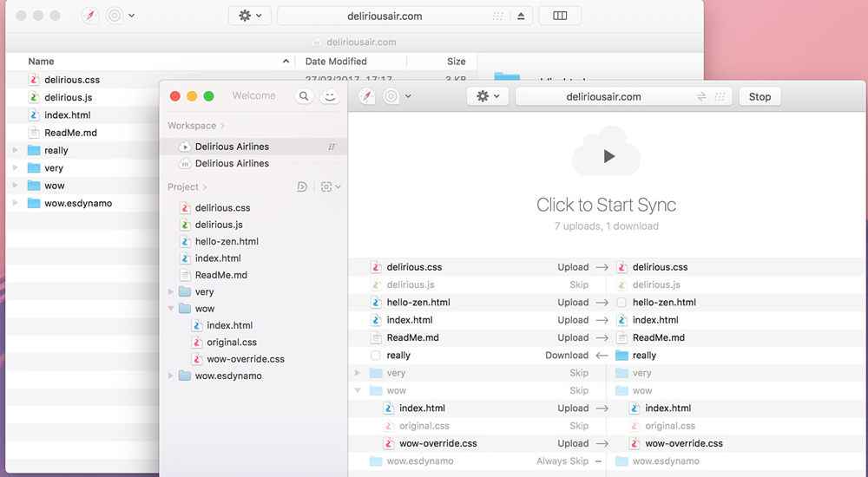Click the smiley cloud icon in sidebar
The image size is (868, 477).
(329, 96)
